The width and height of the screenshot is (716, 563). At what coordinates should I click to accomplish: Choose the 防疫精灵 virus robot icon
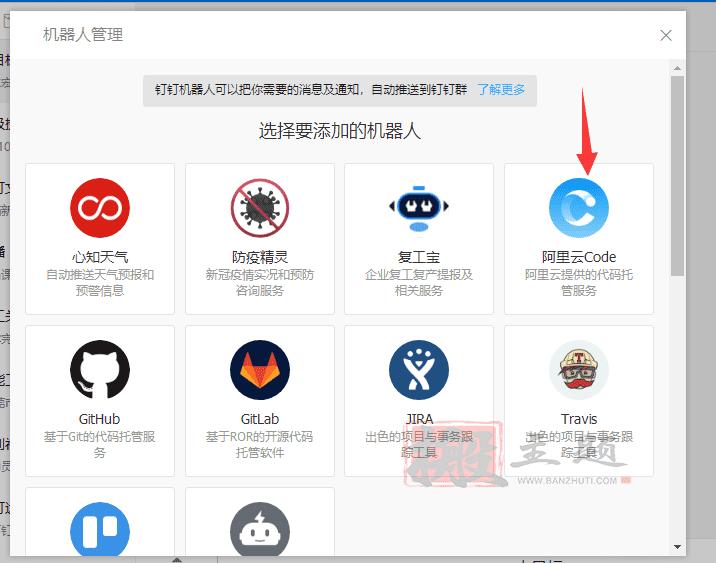point(260,208)
